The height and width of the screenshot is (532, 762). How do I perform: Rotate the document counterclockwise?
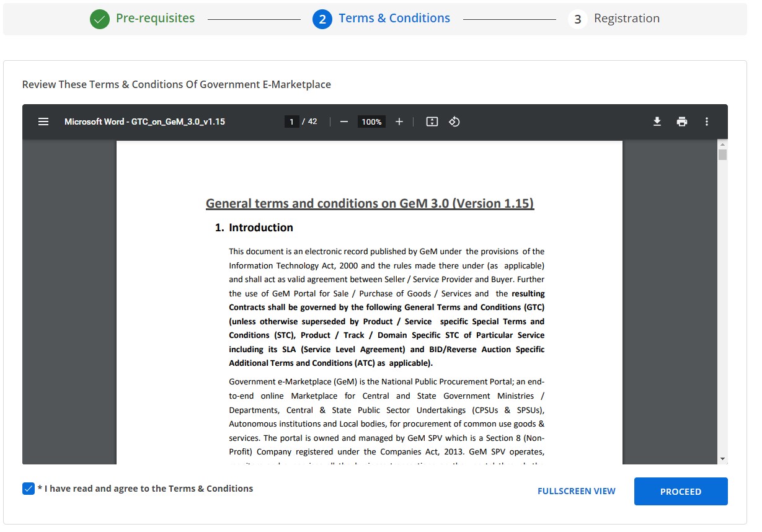(x=454, y=122)
